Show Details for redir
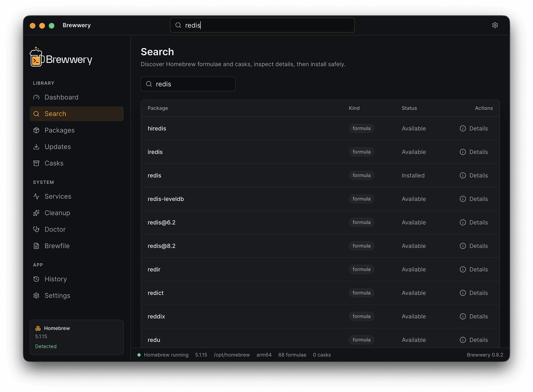The width and height of the screenshot is (533, 392). (474, 270)
